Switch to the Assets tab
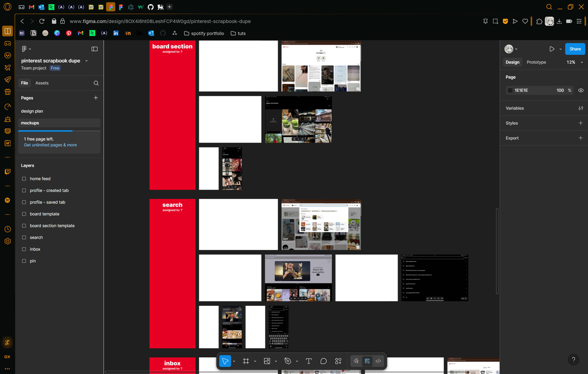The width and height of the screenshot is (588, 374). click(x=42, y=83)
